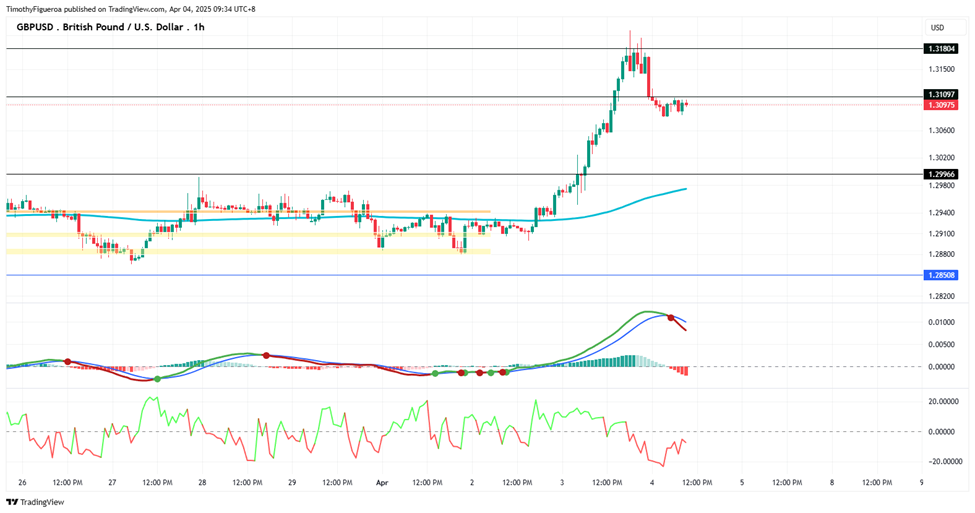Viewport: 975px width, 513px height.
Task: Click the 8 date label on time axis
Action: click(x=832, y=483)
